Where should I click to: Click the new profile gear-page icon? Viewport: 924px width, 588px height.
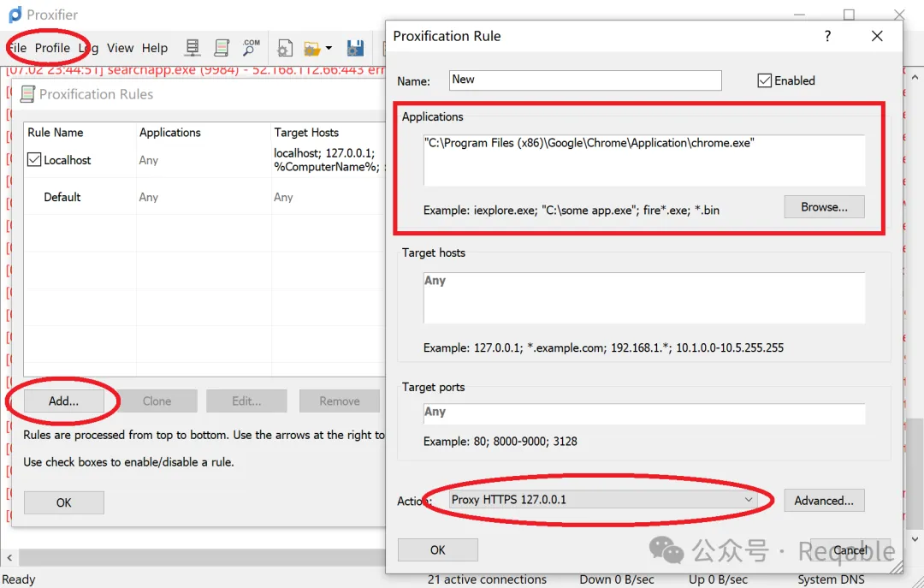click(285, 48)
